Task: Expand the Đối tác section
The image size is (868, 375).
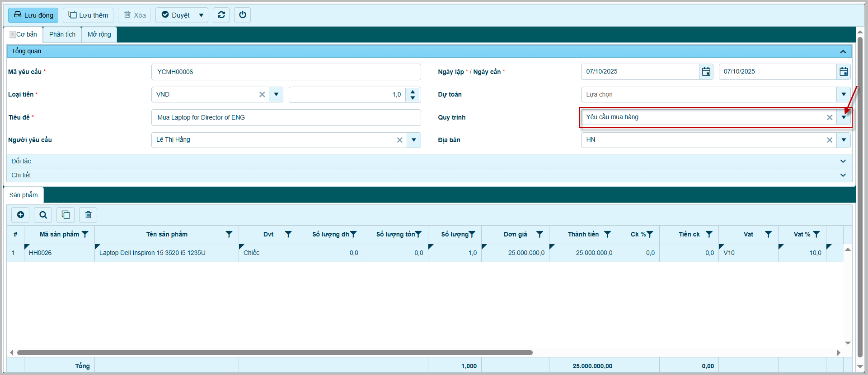Action: pos(843,161)
